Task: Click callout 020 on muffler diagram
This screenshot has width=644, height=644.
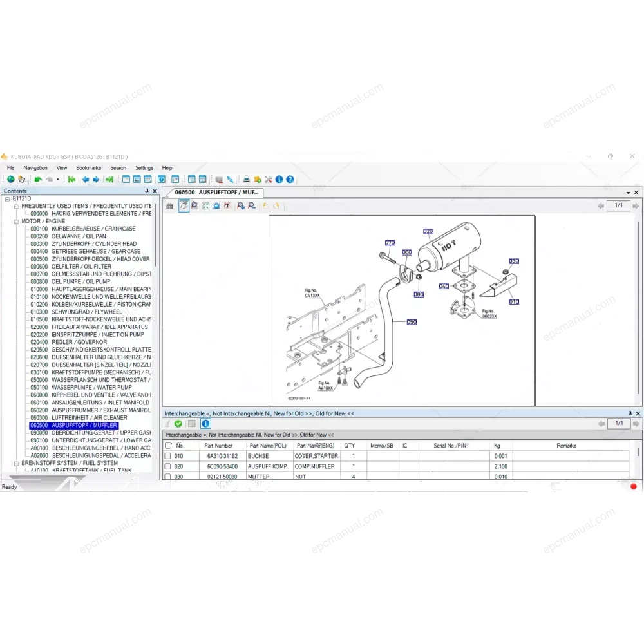Action: 428,232
